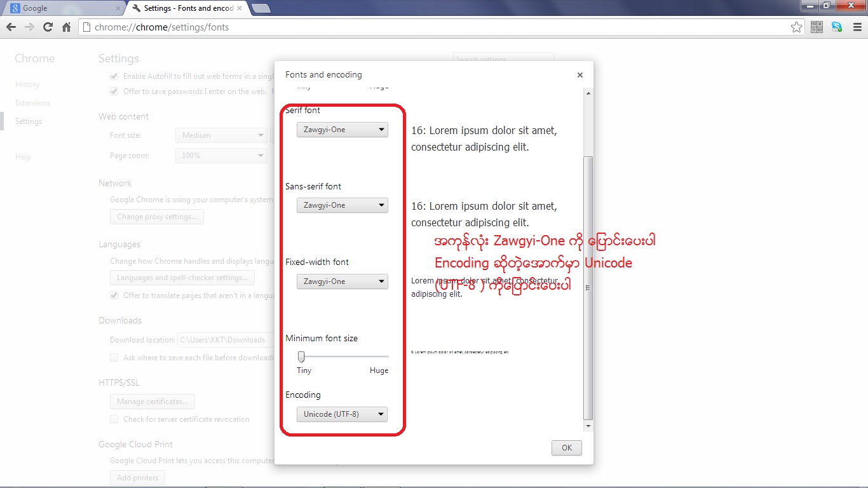Bookmark this page with the star icon
The width and height of the screenshot is (868, 488).
click(x=796, y=27)
